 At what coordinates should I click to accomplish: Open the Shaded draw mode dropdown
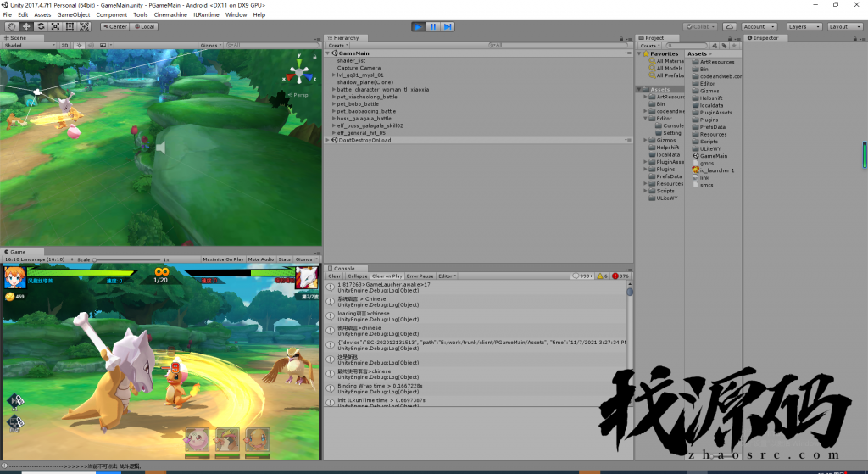click(30, 46)
